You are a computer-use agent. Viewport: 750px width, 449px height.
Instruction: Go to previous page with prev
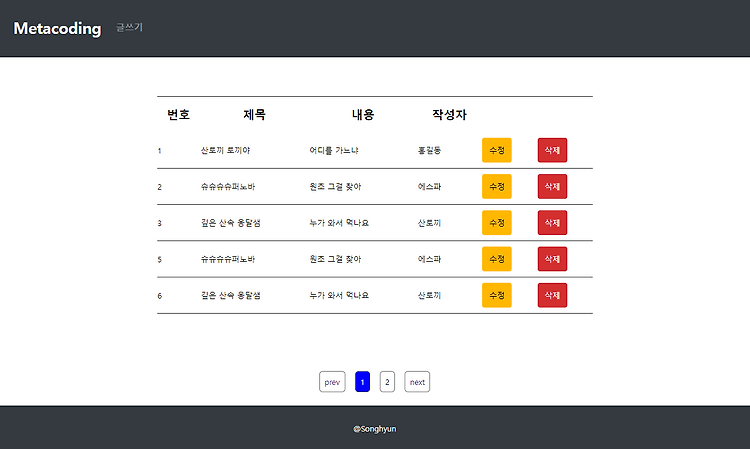(x=332, y=382)
